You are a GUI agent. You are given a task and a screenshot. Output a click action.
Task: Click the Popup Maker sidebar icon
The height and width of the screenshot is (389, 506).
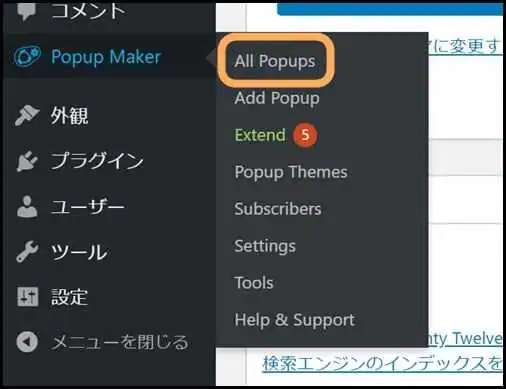(28, 56)
